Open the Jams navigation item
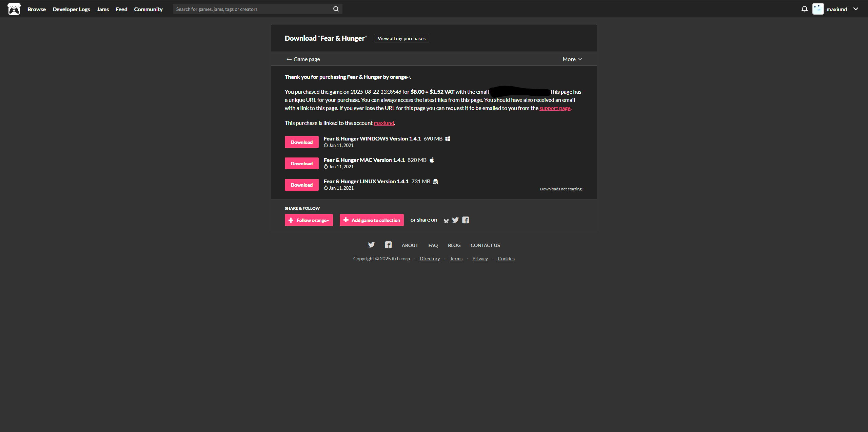This screenshot has height=432, width=868. click(103, 9)
